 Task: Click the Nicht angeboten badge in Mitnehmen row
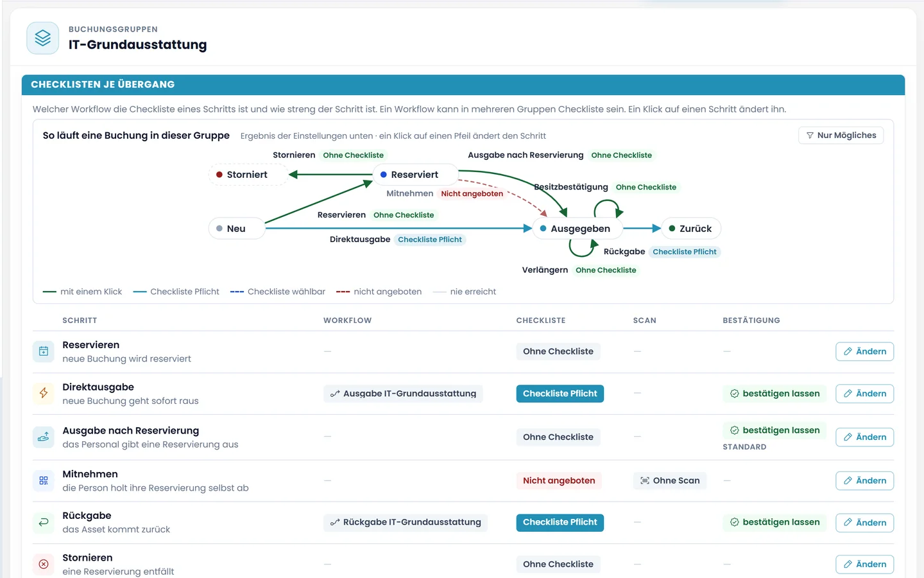(x=559, y=480)
